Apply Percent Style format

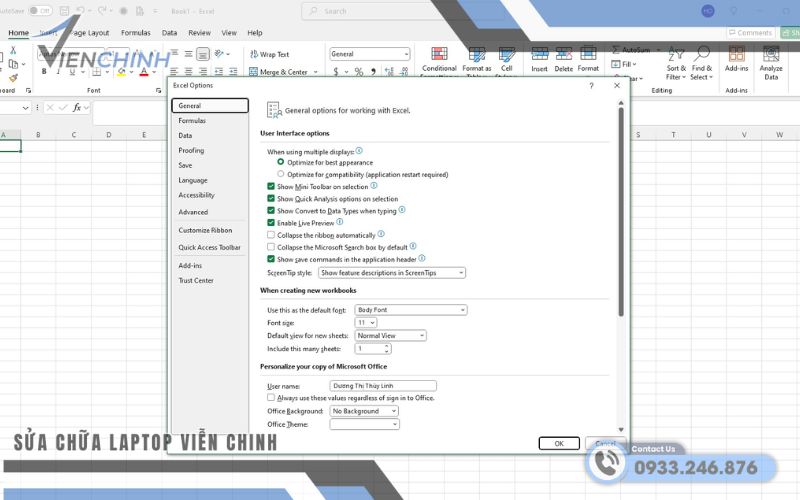click(x=359, y=72)
